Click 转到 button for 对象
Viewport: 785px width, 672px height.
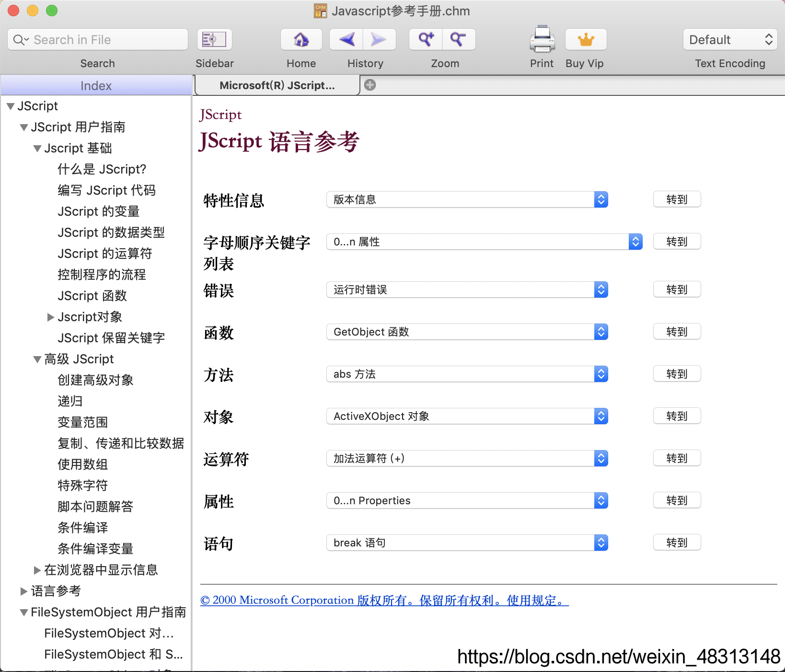(x=677, y=416)
